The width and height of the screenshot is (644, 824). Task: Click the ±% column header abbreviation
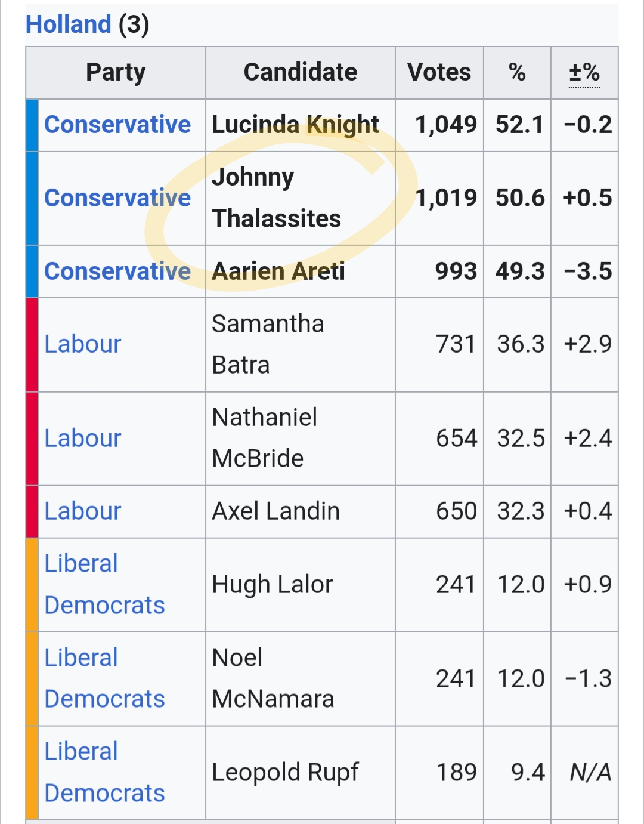coord(584,73)
